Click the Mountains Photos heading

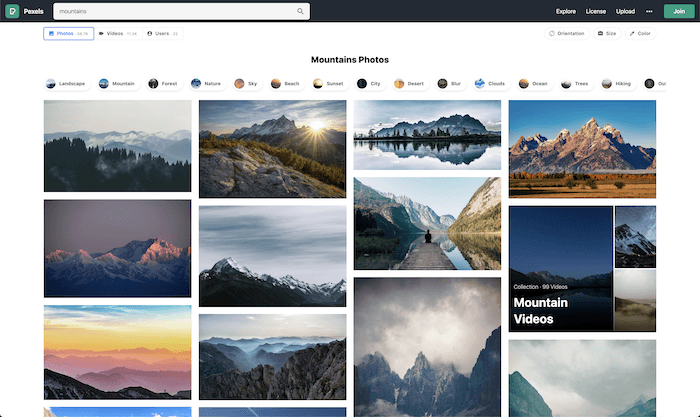(350, 60)
